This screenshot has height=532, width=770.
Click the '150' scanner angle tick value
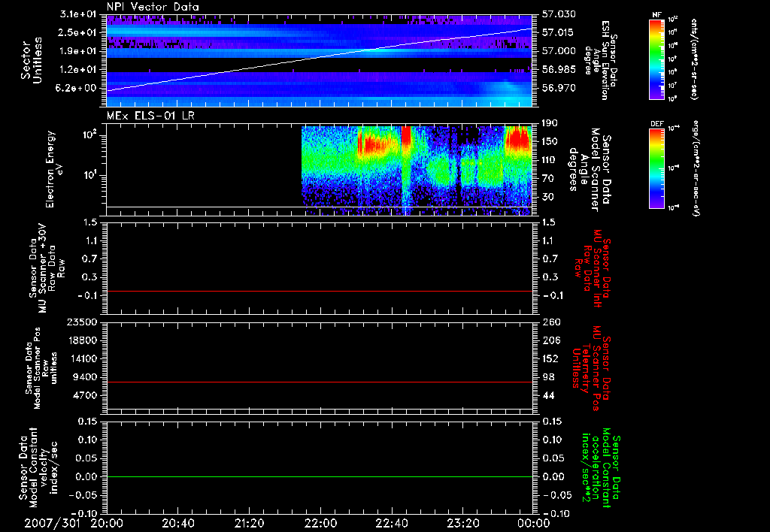(x=550, y=142)
